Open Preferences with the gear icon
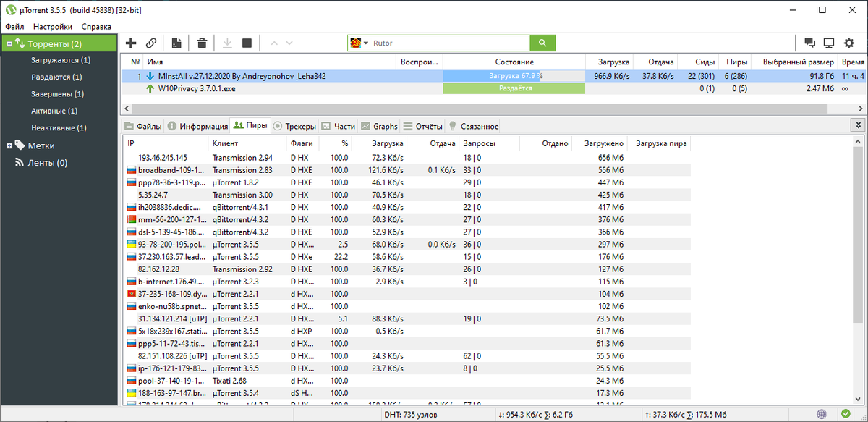 pyautogui.click(x=848, y=43)
